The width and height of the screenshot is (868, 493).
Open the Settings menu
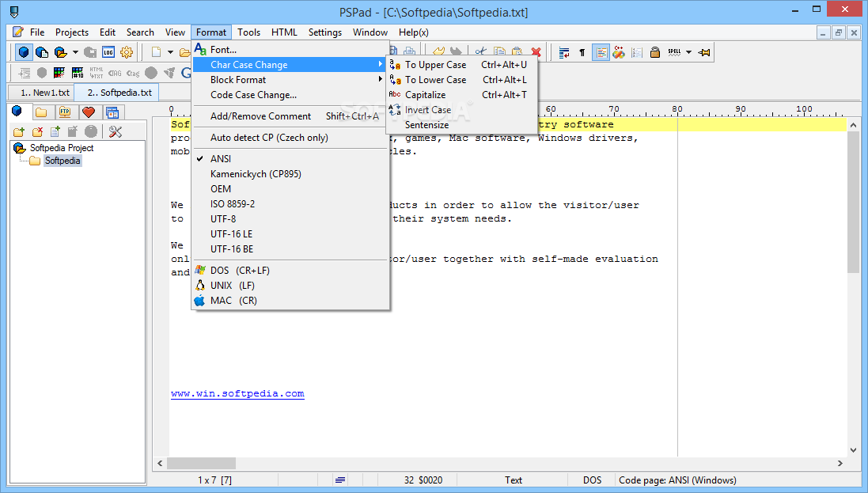[x=325, y=32]
